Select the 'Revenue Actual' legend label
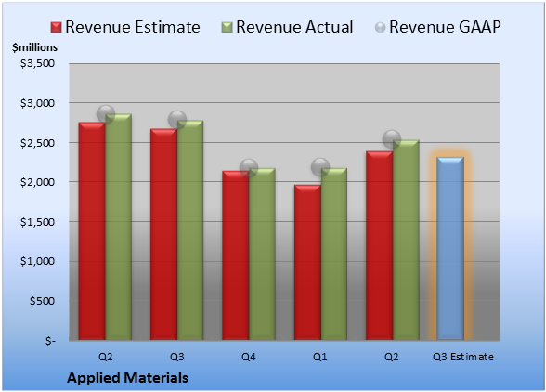This screenshot has height=392, width=546. [x=294, y=27]
